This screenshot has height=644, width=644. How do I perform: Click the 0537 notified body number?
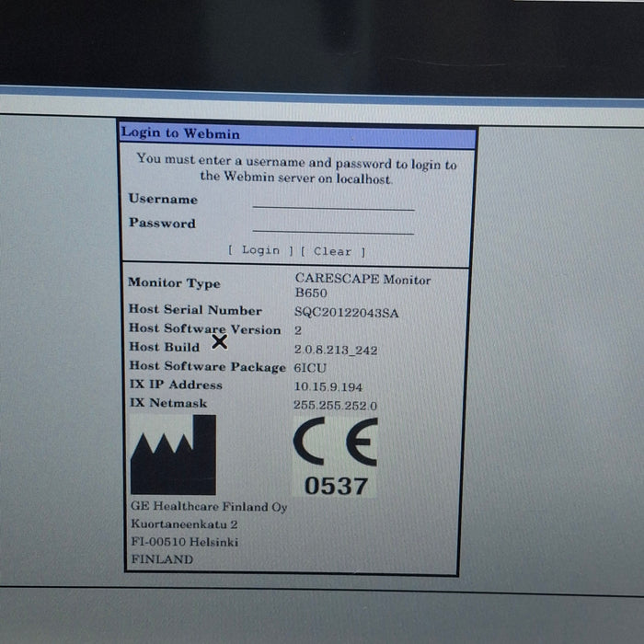[x=335, y=486]
